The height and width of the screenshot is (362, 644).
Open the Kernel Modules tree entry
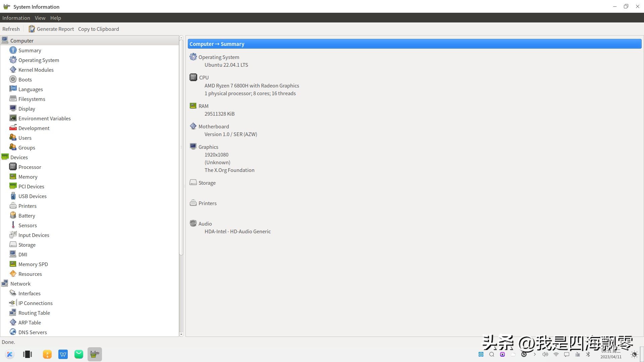click(x=36, y=70)
